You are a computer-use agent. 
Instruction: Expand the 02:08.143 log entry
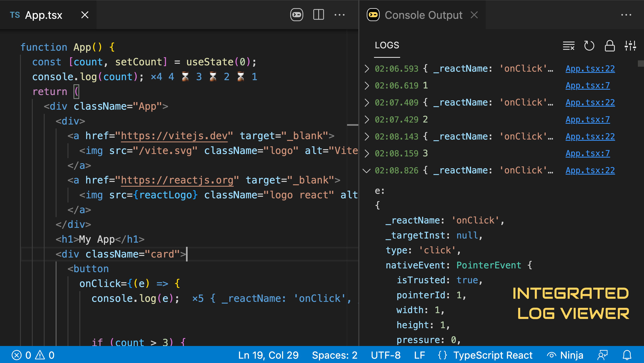pos(366,136)
